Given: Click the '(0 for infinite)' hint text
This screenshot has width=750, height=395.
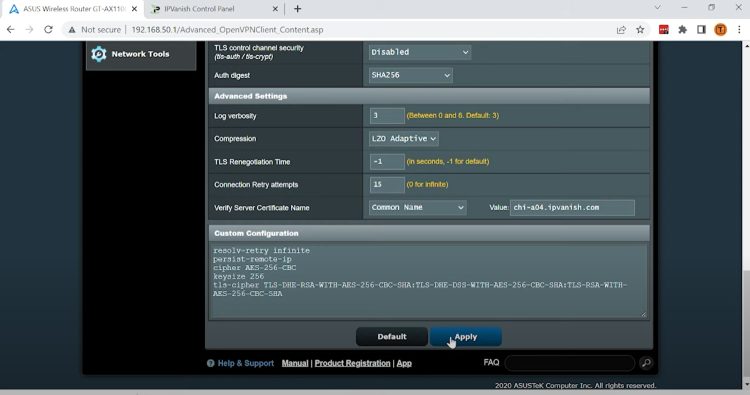Looking at the screenshot, I should coord(427,185).
